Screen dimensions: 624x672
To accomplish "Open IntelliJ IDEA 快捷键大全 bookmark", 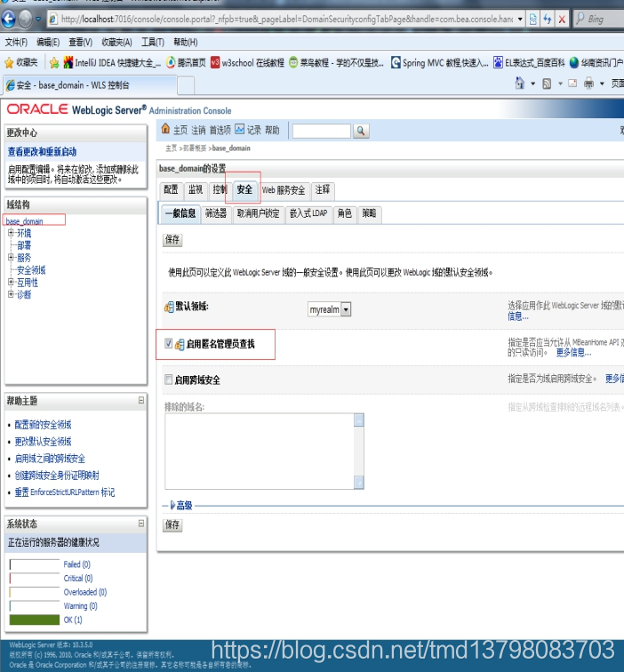I will 112,62.
